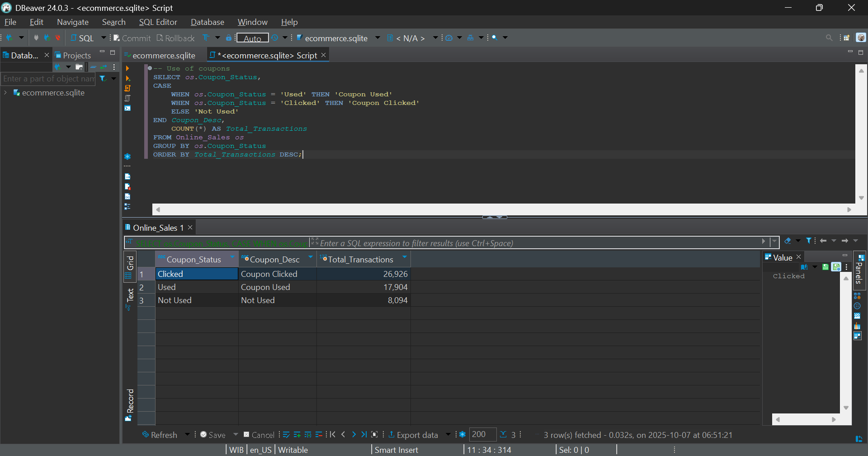The width and height of the screenshot is (868, 456).
Task: Switch to the Projects tab
Action: point(73,55)
